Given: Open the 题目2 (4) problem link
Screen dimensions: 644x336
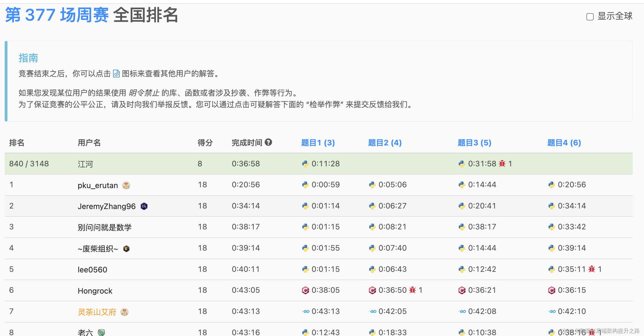Looking at the screenshot, I should 385,143.
